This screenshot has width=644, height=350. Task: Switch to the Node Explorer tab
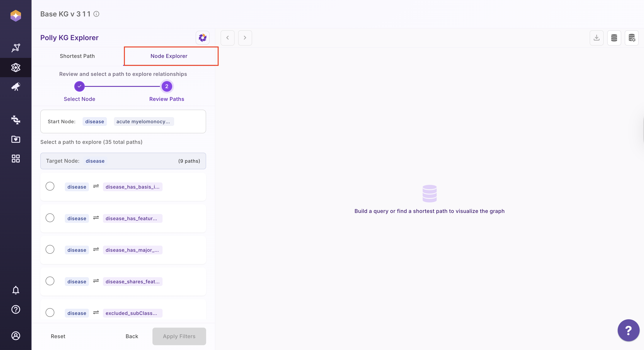169,56
